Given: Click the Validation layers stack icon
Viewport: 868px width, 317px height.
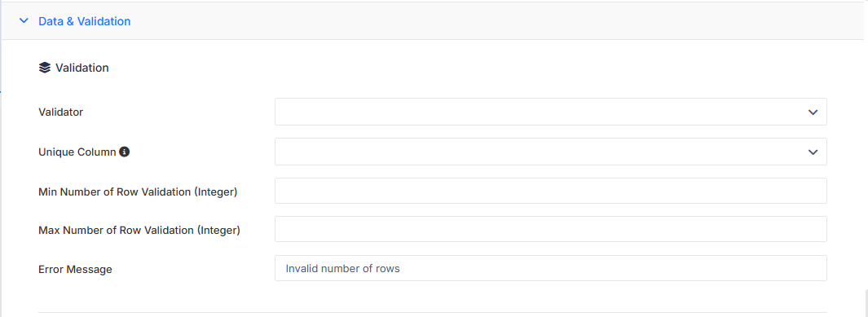Looking at the screenshot, I should click(44, 68).
